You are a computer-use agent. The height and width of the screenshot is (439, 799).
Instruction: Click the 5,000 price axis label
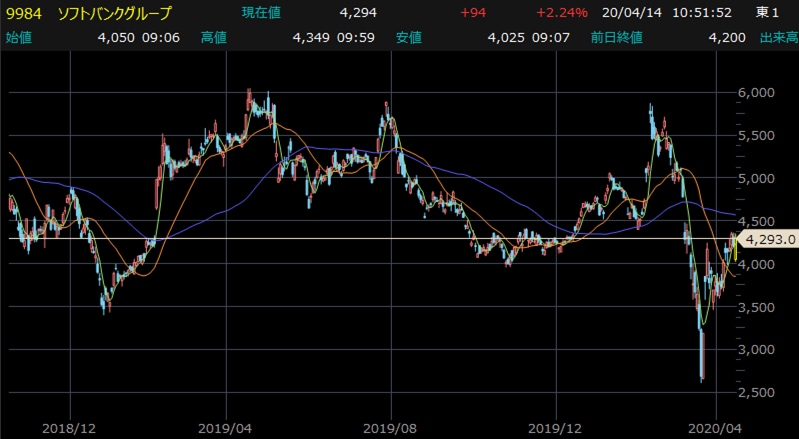pyautogui.click(x=757, y=178)
